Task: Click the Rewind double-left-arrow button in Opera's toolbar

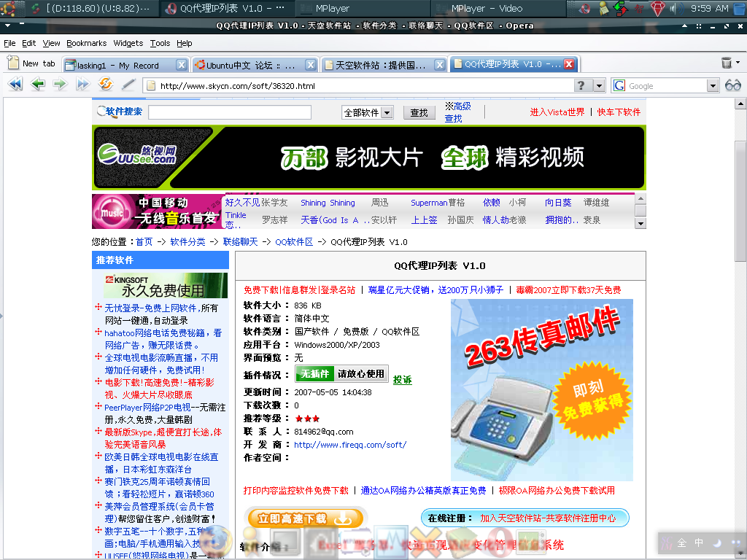Action: 15,85
